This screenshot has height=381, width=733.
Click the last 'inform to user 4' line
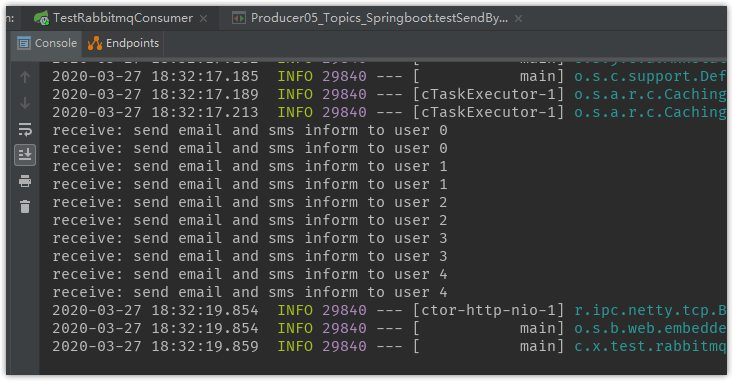(250, 293)
